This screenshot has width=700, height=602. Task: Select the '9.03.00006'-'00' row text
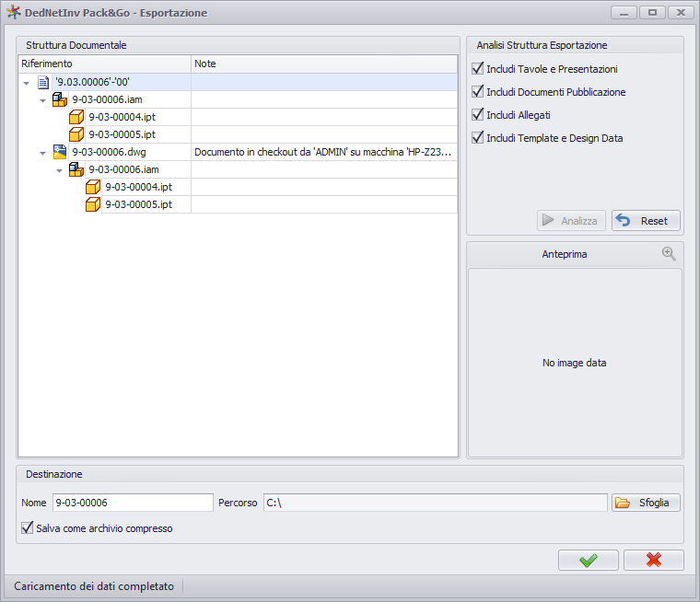(92, 82)
